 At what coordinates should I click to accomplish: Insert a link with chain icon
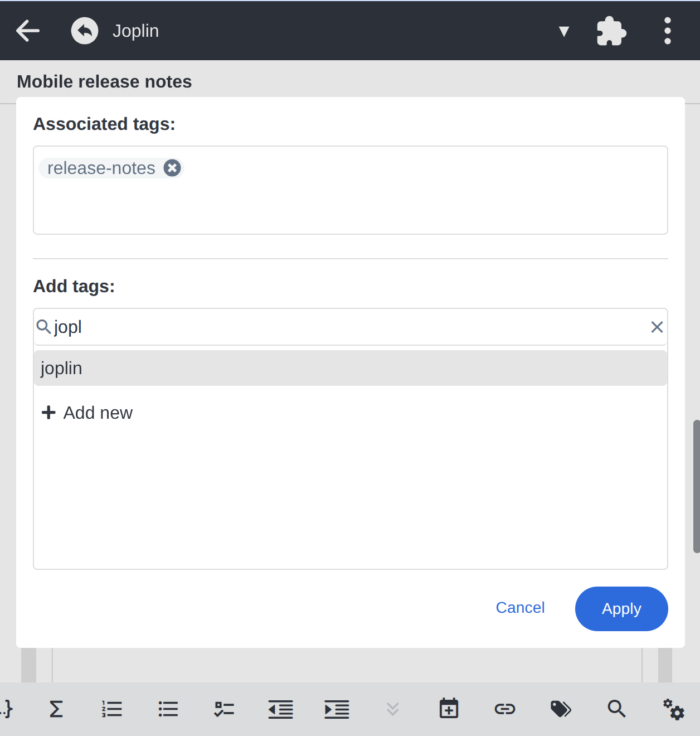505,709
